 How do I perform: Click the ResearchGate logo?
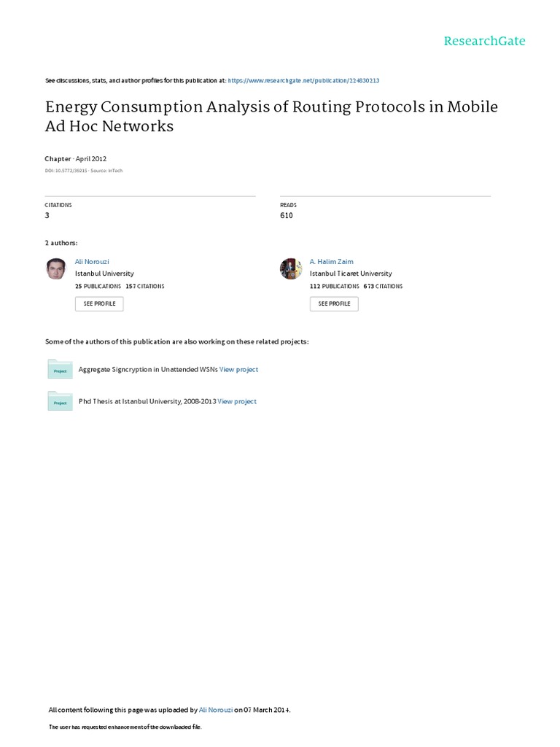point(484,41)
